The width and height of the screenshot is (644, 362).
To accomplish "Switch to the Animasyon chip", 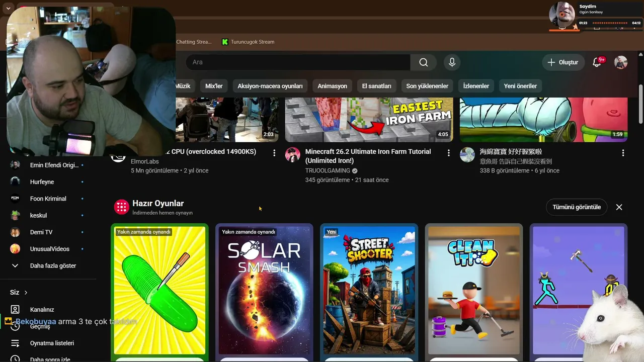I will (x=332, y=86).
